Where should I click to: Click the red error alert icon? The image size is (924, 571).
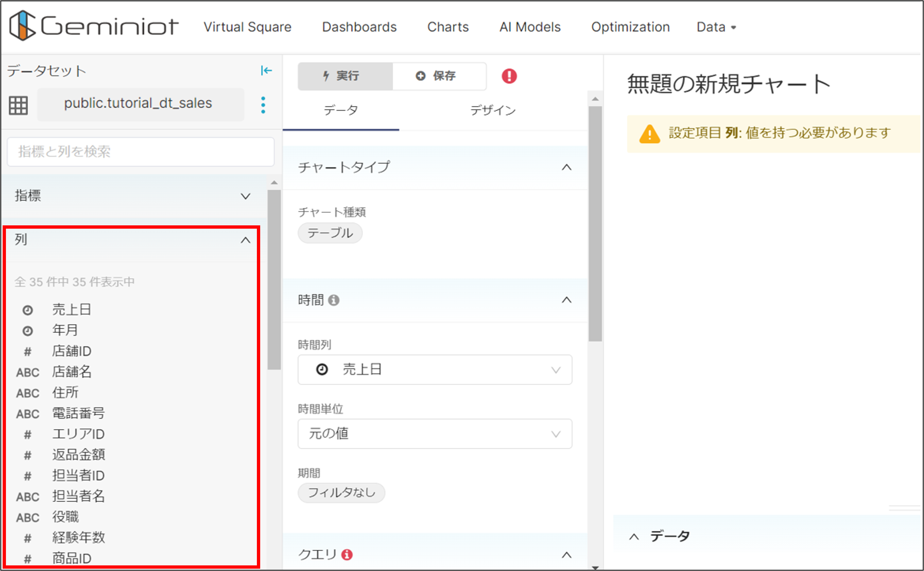[509, 76]
